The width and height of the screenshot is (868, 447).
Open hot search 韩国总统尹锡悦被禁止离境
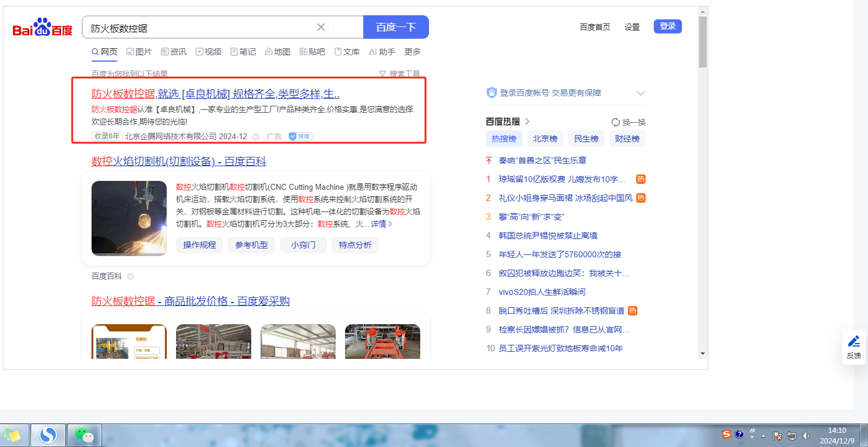click(x=548, y=236)
